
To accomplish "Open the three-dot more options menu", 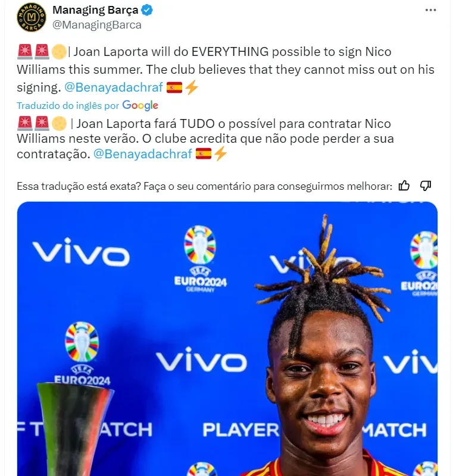I will coord(430,10).
